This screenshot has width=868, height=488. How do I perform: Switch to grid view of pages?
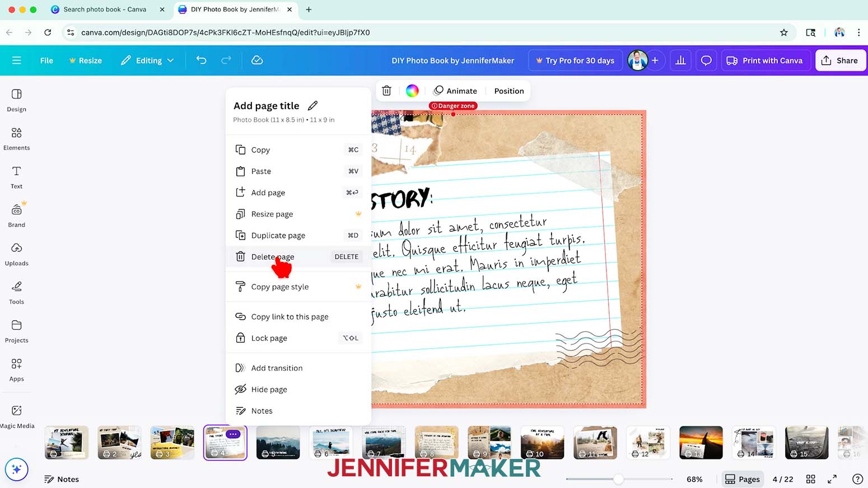810,479
